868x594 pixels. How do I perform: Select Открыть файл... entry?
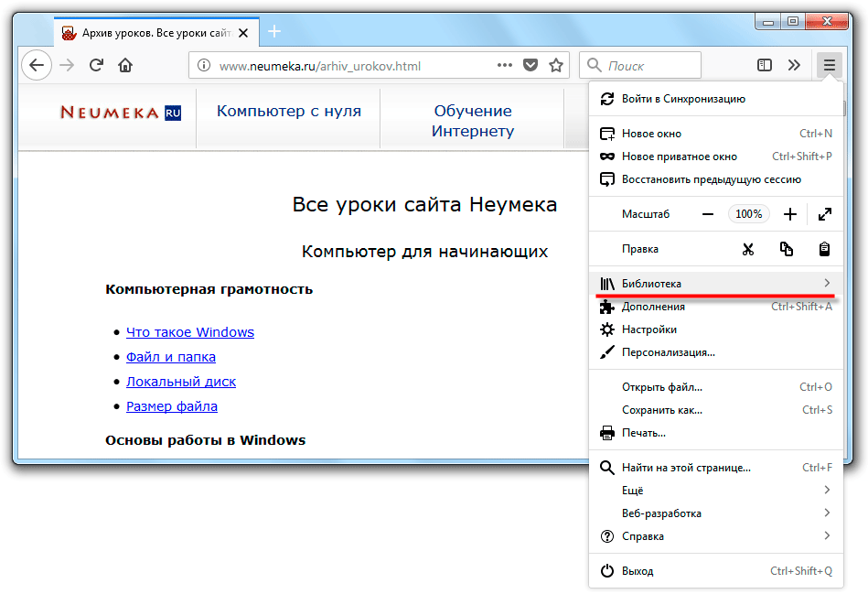(x=716, y=387)
